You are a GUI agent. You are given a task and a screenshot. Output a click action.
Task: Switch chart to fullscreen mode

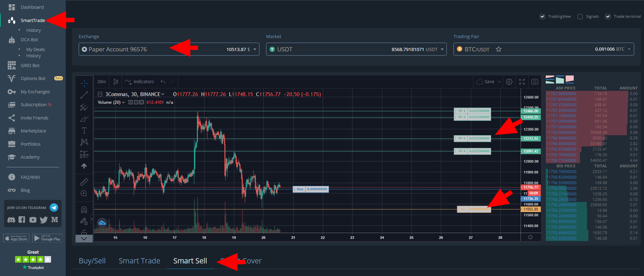[522, 82]
